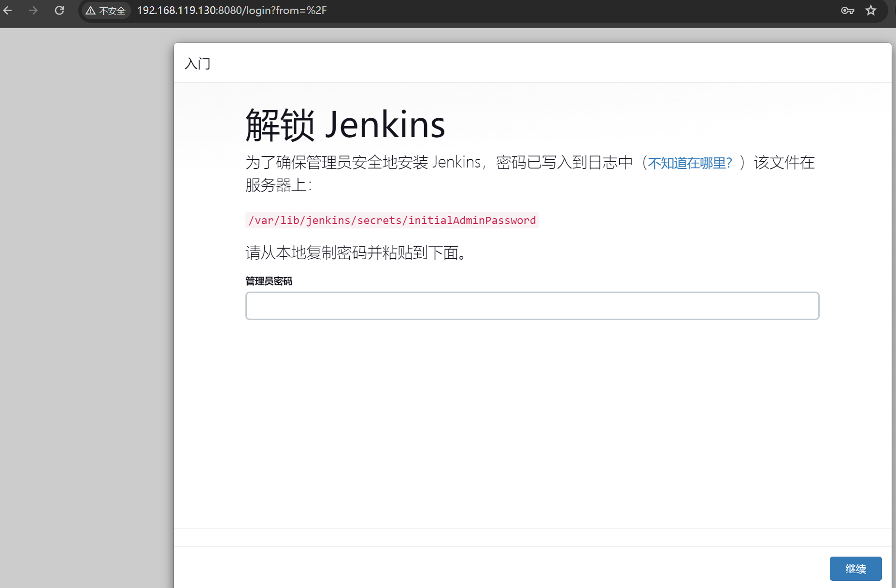Click the 解锁 Jenkins heading
The height and width of the screenshot is (588, 896).
(345, 125)
